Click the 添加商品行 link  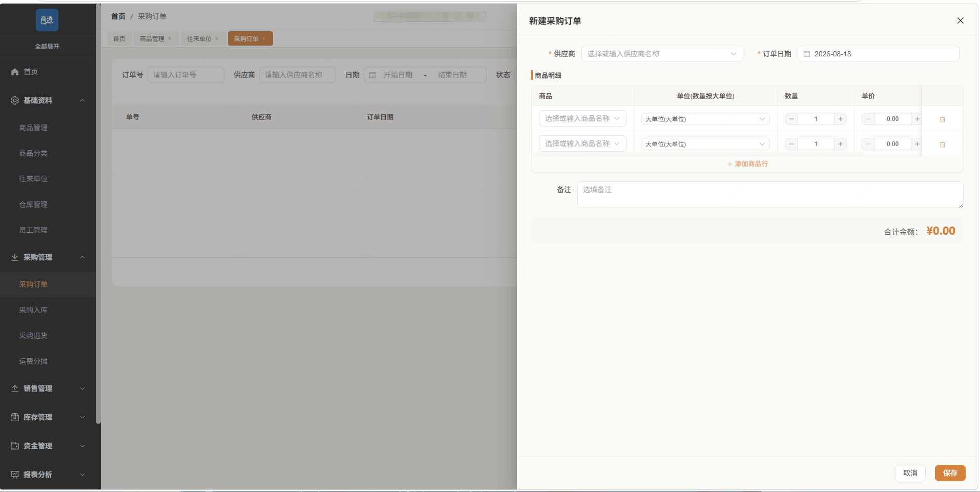(747, 164)
